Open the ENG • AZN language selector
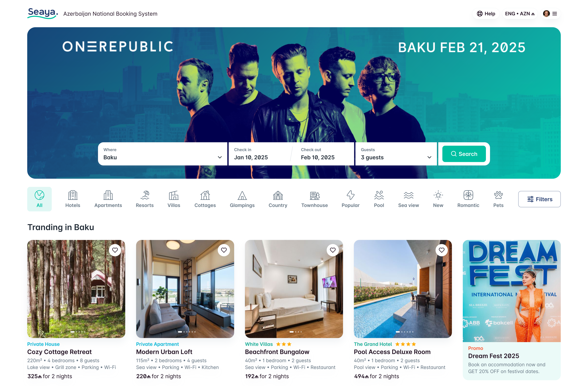 [520, 14]
